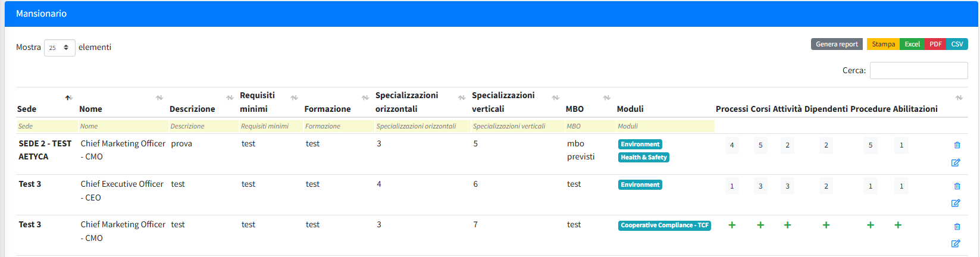Viewport: 980px width, 257px height.
Task: Sort by Nome column
Action: point(159,98)
